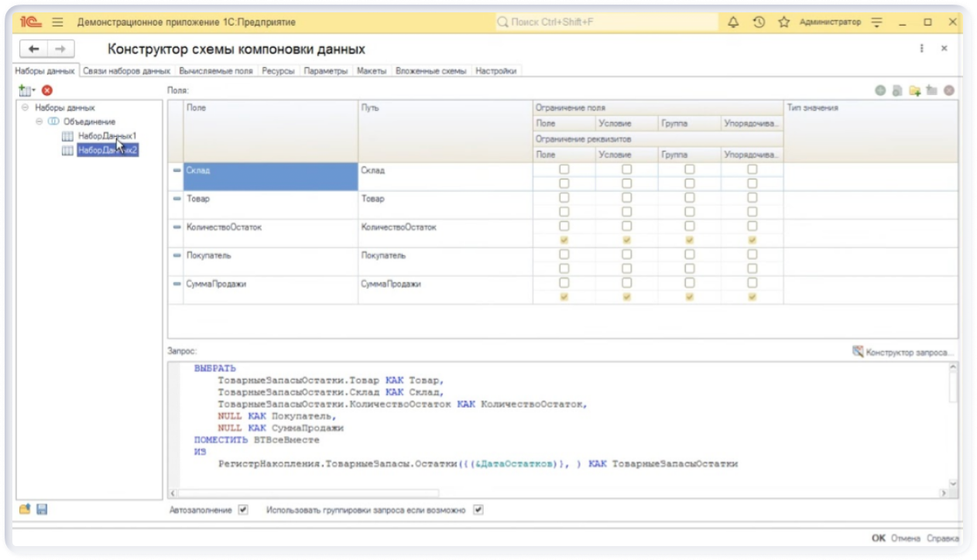Toggle the Автозаполнение checkbox
The height and width of the screenshot is (560, 977).
tap(243, 510)
